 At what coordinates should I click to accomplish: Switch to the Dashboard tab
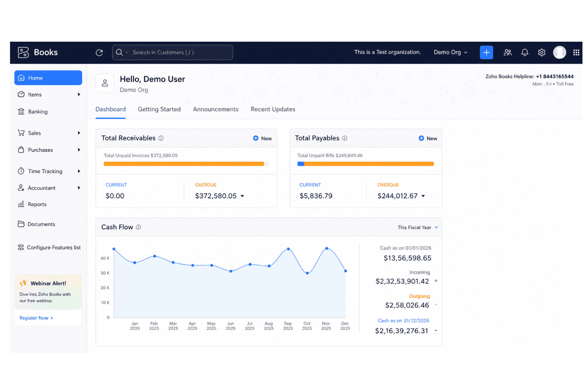click(110, 109)
